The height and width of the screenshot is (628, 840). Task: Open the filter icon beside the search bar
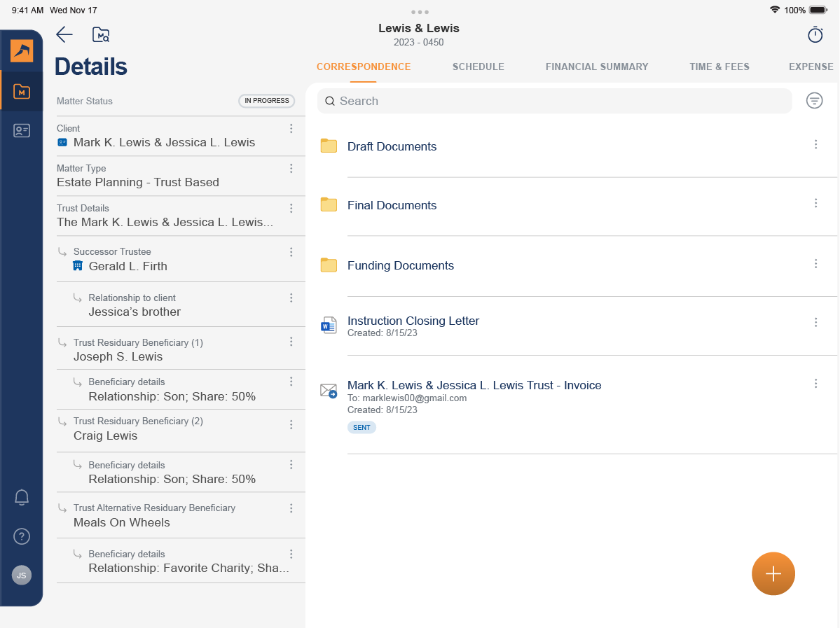[814, 101]
